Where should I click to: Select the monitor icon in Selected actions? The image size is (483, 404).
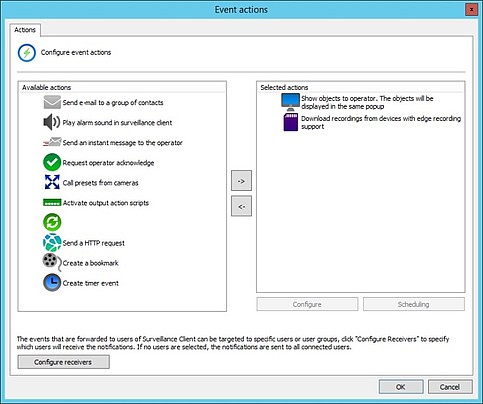pos(290,102)
